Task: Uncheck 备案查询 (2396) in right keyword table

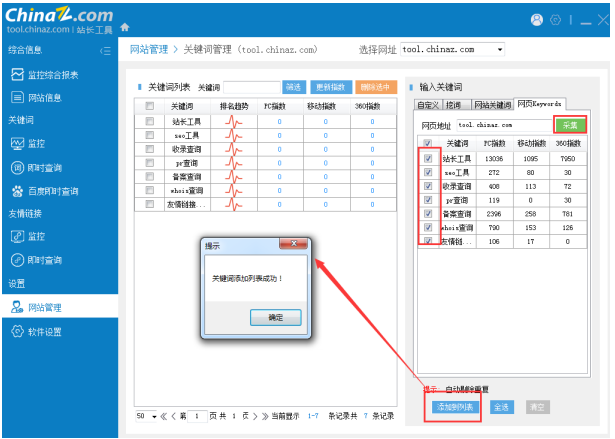Action: [428, 213]
